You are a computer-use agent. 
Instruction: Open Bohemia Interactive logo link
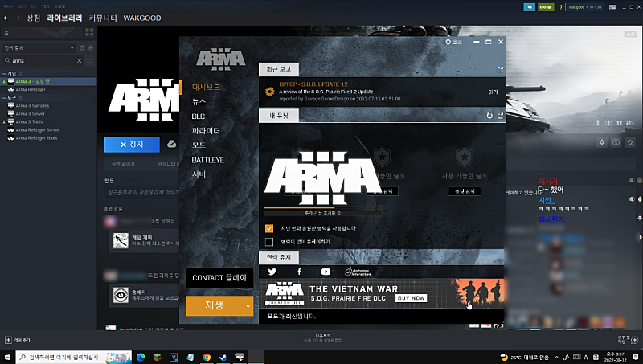coord(358,272)
